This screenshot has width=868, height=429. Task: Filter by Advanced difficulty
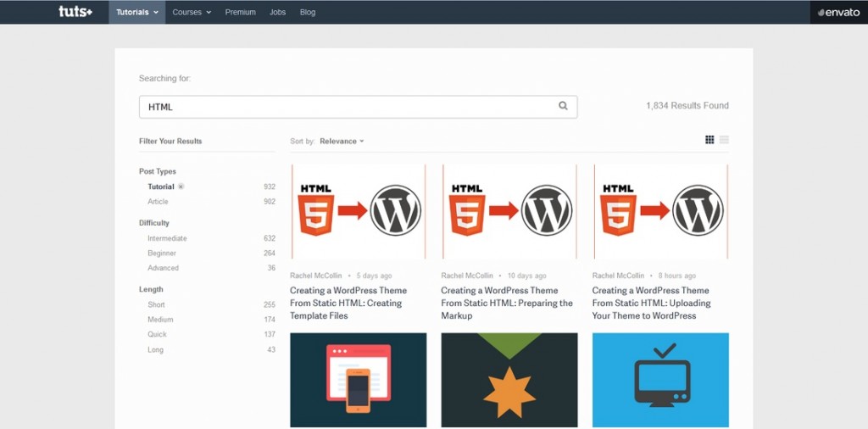[x=163, y=268]
